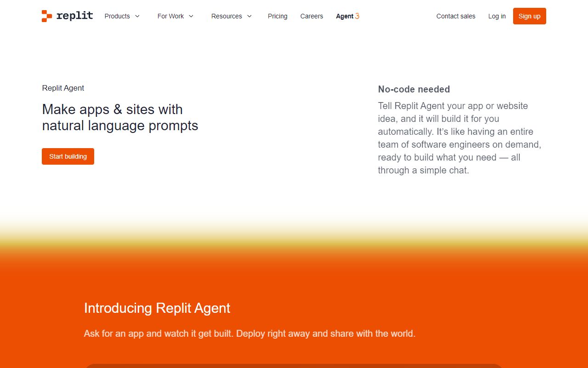This screenshot has width=588, height=368.
Task: Select Pricing in the navigation bar
Action: [x=277, y=16]
